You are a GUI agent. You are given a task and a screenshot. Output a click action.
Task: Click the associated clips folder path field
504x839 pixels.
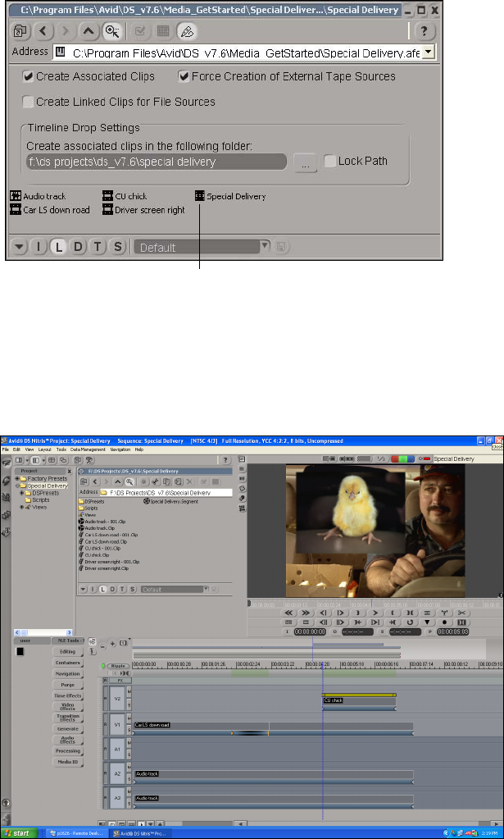pyautogui.click(x=156, y=162)
